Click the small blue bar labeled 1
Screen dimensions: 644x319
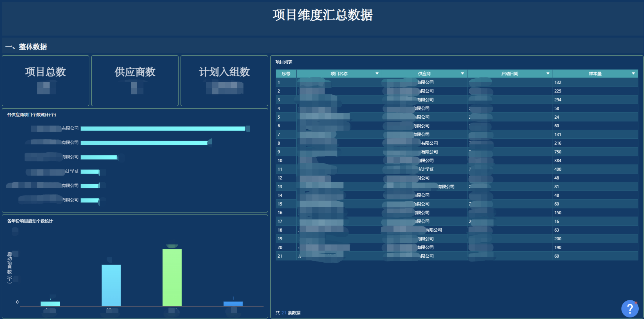(x=233, y=304)
